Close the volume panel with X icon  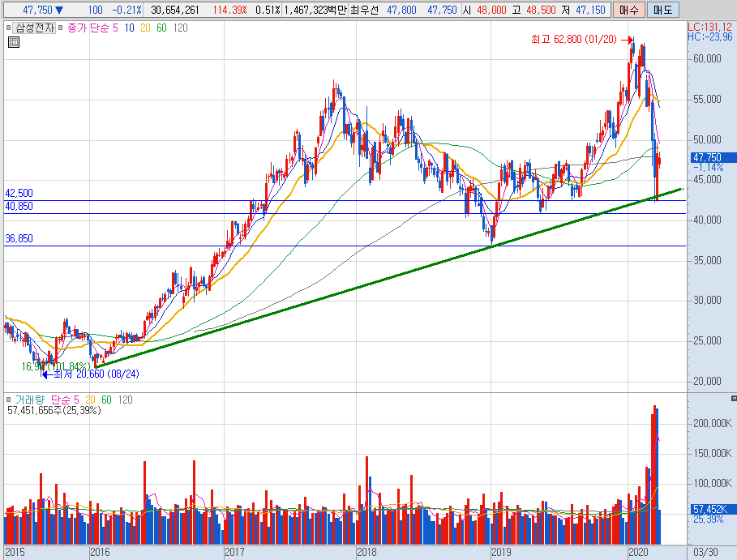click(734, 399)
